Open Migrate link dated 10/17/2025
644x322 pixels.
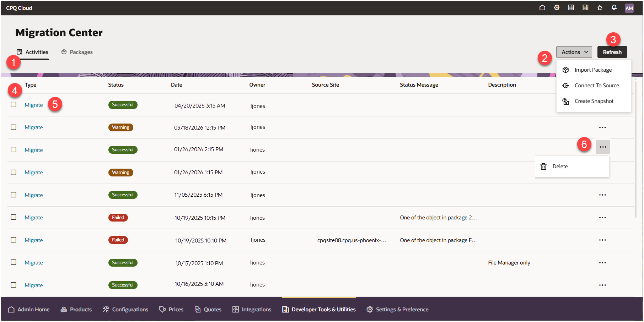point(34,263)
